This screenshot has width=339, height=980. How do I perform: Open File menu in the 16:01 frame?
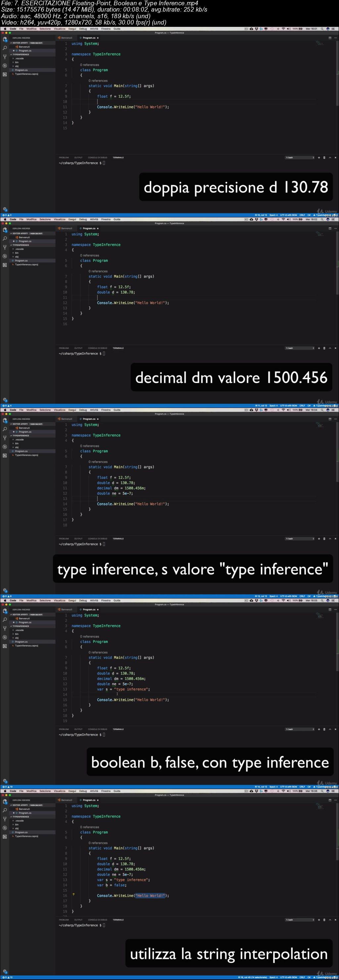21,29
